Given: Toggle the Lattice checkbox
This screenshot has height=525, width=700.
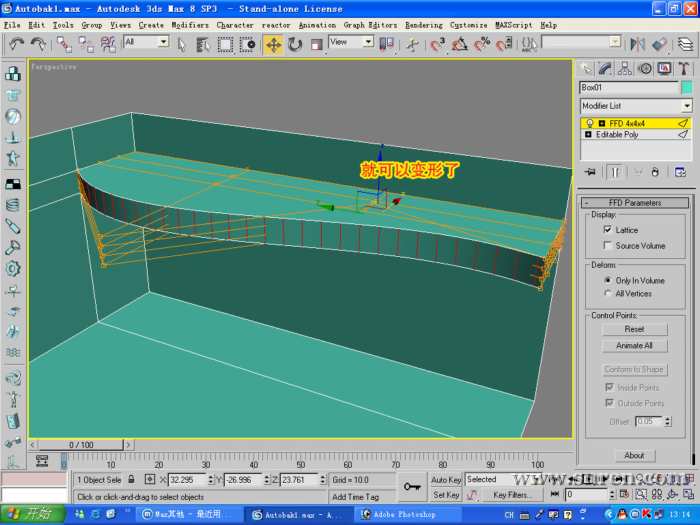Looking at the screenshot, I should pyautogui.click(x=607, y=229).
